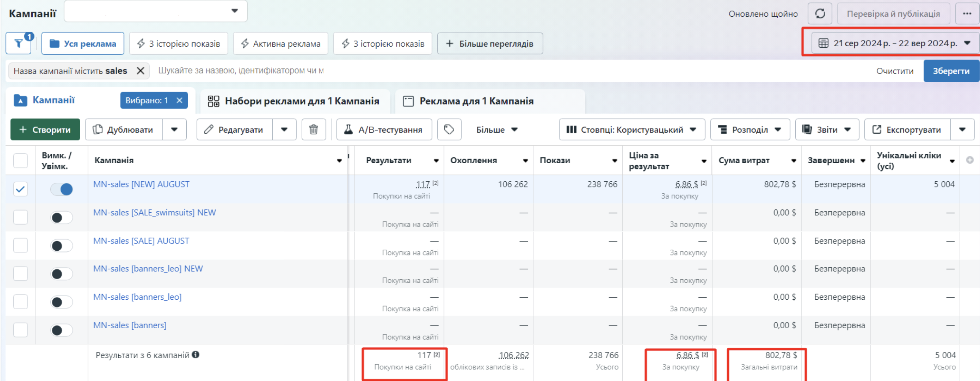The width and height of the screenshot is (980, 381).
Task: Open the Звіти reports dropdown
Action: point(827,129)
